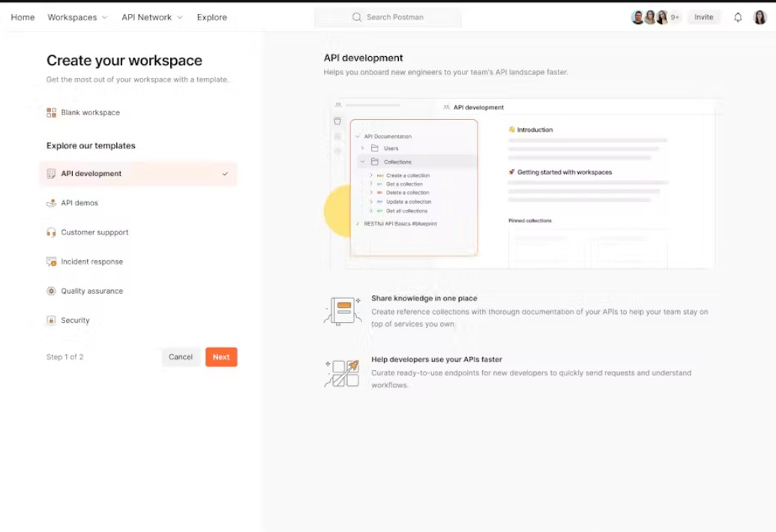Click the Introduction waving hand emoji
The image size is (776, 532).
point(512,130)
